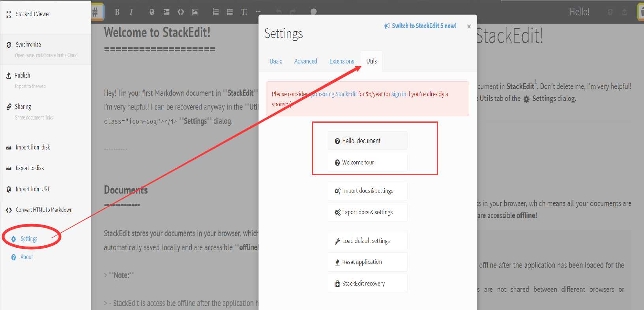Click the Welcome to StackEdit! heading in the editor

(157, 33)
